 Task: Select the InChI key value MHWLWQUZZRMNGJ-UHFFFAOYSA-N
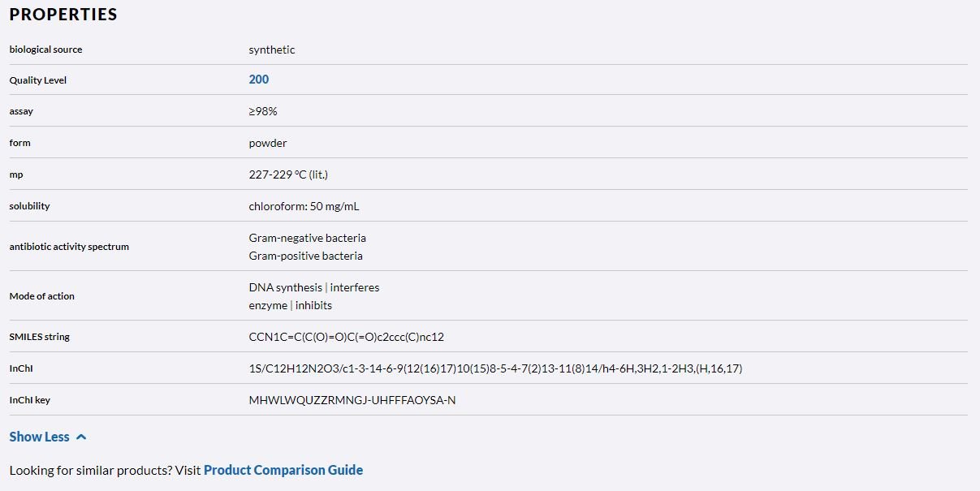[x=352, y=400]
